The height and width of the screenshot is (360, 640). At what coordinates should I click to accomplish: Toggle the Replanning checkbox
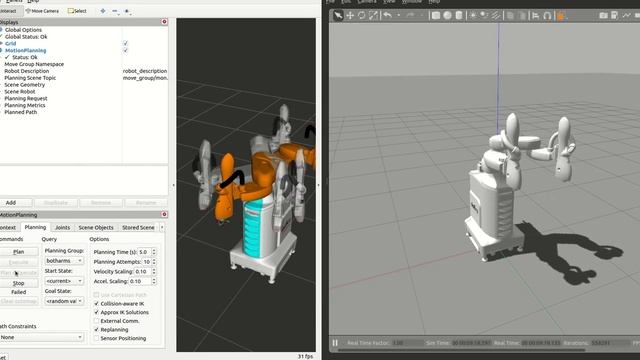pos(96,329)
